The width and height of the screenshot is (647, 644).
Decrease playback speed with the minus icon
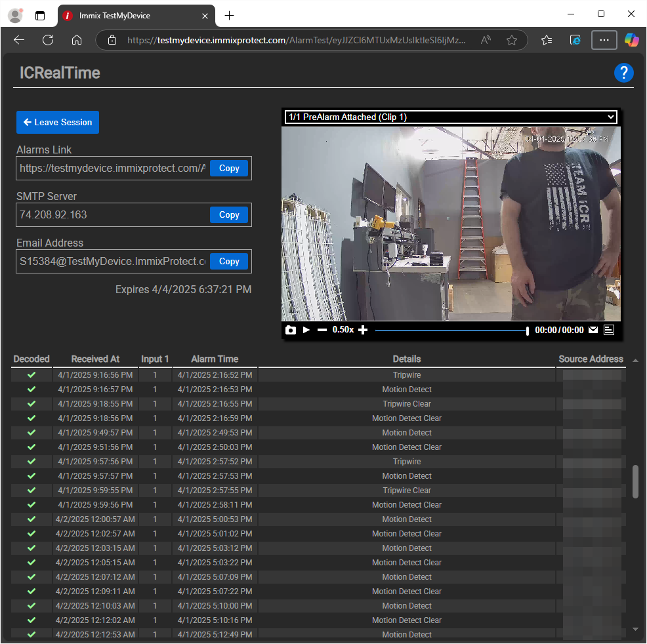click(322, 330)
